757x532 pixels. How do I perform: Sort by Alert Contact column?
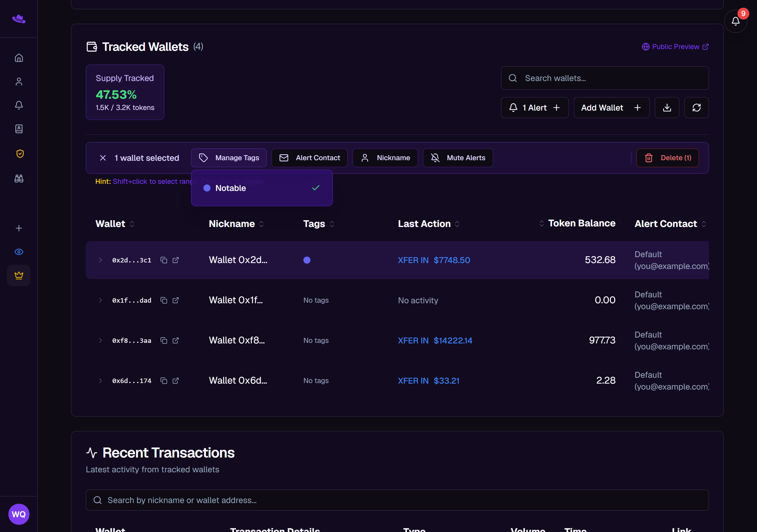[x=670, y=224]
